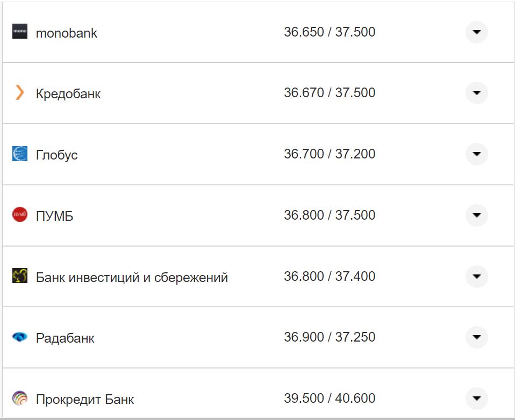Expand the ПУМБ rate details
Viewport: 515px width, 420px height.
click(x=476, y=215)
